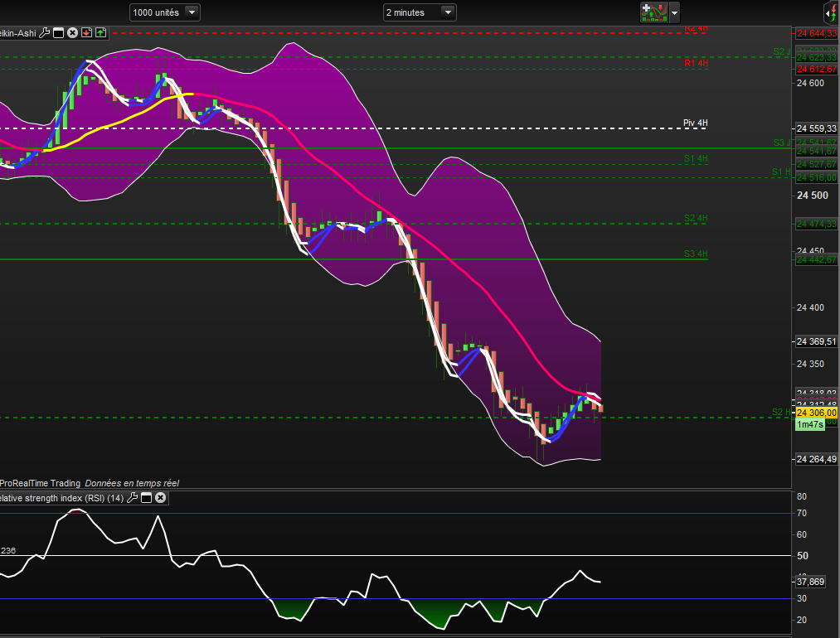Screen dimensions: 840x638
Task: Open Heikin-Ashi settings wrench icon
Action: (x=45, y=33)
